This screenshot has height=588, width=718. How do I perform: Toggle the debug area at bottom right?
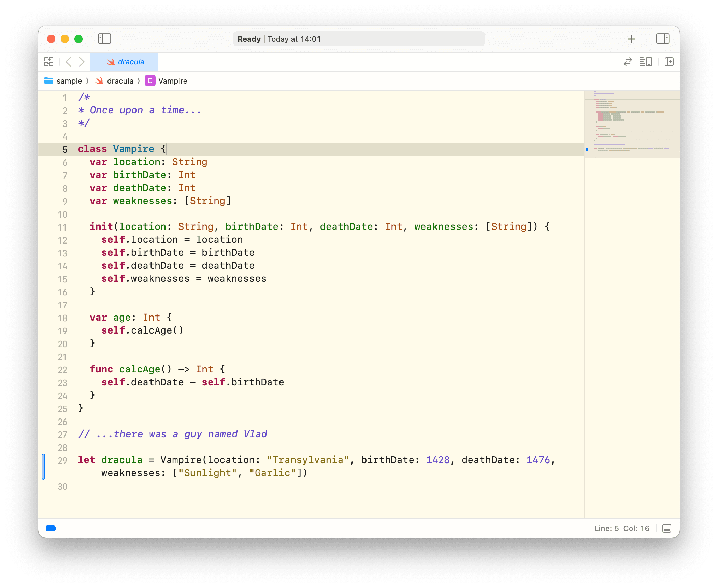pyautogui.click(x=666, y=528)
